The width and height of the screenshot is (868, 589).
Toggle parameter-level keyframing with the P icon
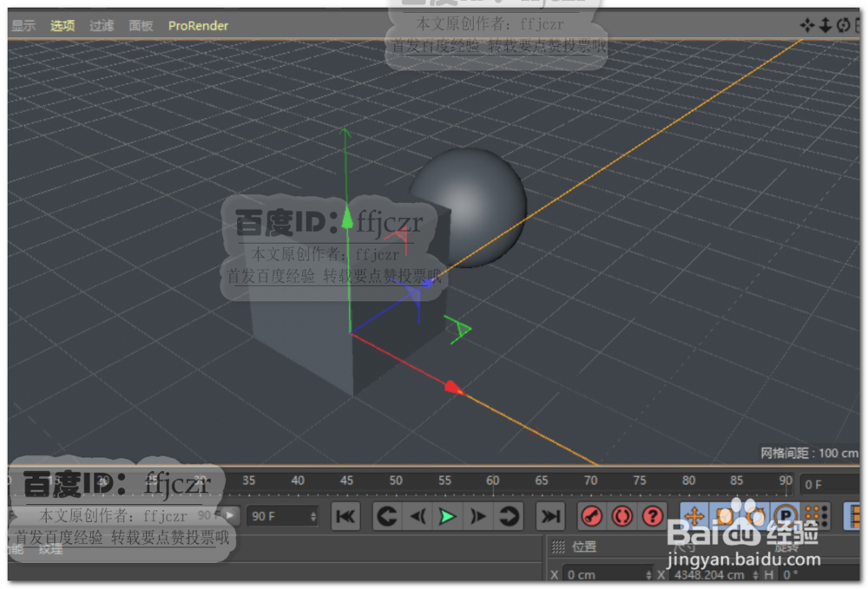click(x=786, y=516)
